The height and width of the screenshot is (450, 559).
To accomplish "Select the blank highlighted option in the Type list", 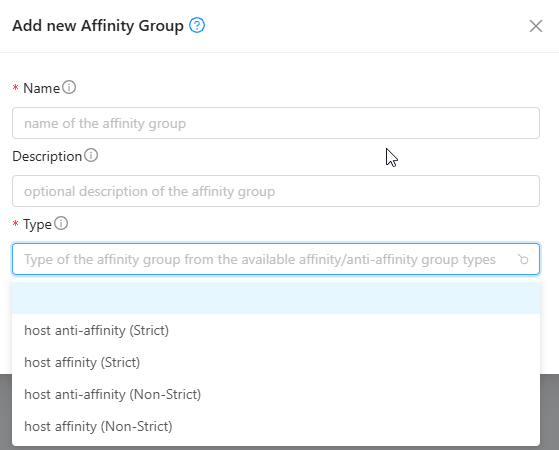I will click(x=276, y=298).
